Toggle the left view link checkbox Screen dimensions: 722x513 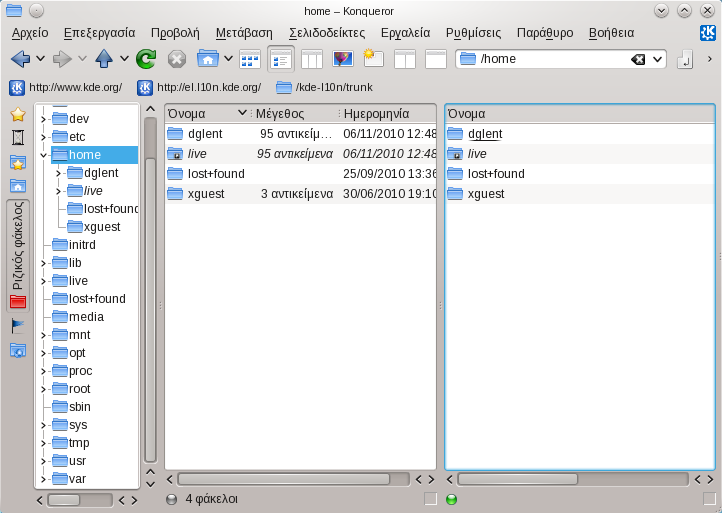point(430,498)
